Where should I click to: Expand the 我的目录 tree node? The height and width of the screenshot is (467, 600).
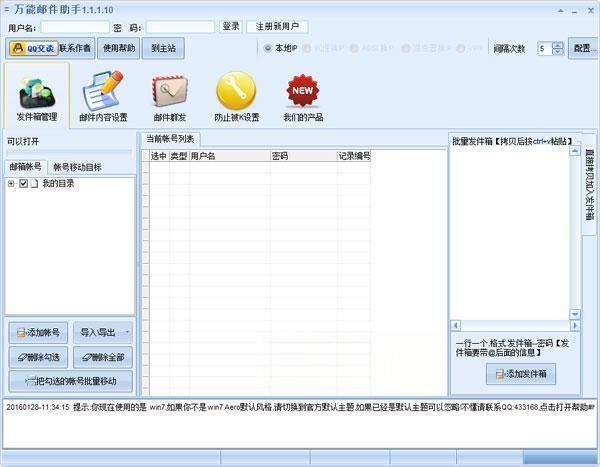[x=11, y=184]
